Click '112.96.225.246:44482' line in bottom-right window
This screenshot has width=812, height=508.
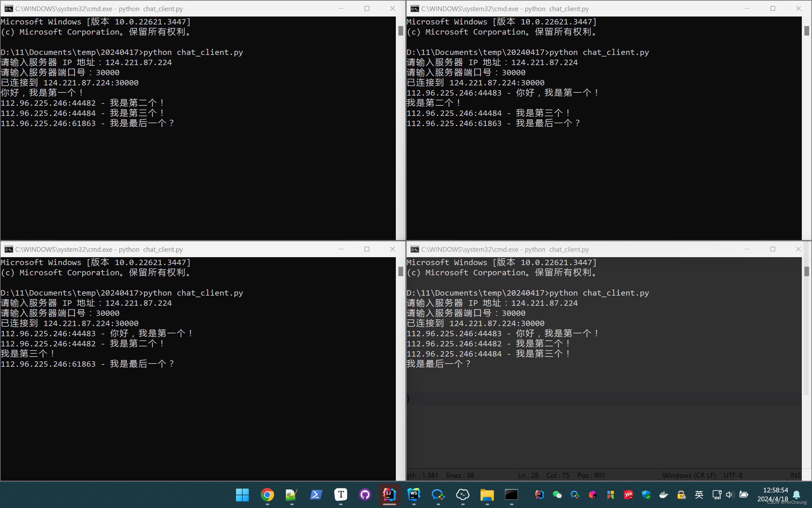(x=488, y=343)
